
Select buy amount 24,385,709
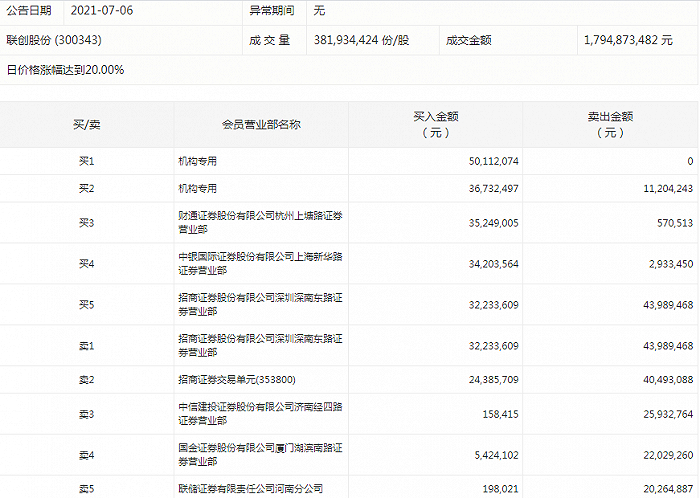[493, 380]
